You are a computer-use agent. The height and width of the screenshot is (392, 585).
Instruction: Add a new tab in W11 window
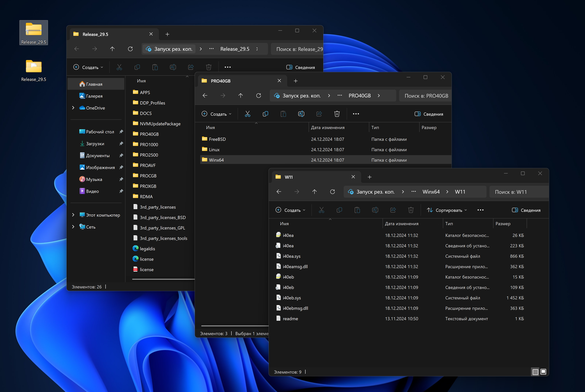point(369,177)
